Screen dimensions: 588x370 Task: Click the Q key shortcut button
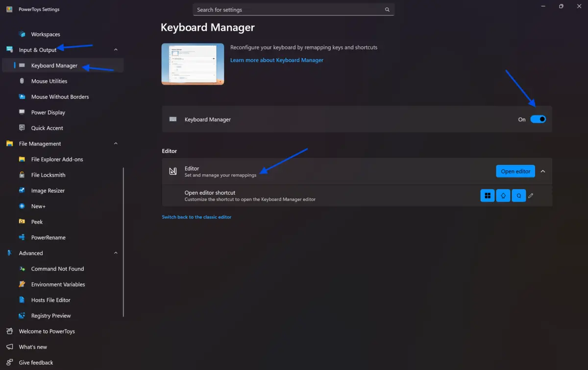519,196
